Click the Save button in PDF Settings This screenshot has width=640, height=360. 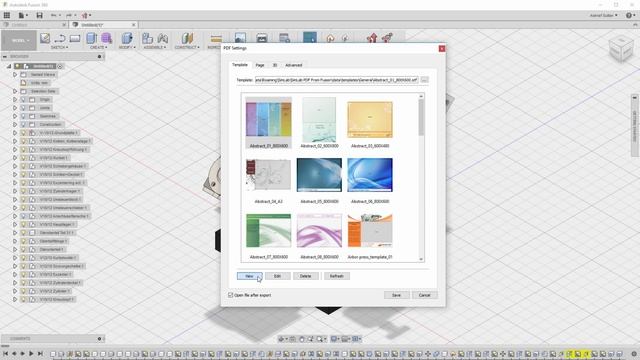coord(396,295)
